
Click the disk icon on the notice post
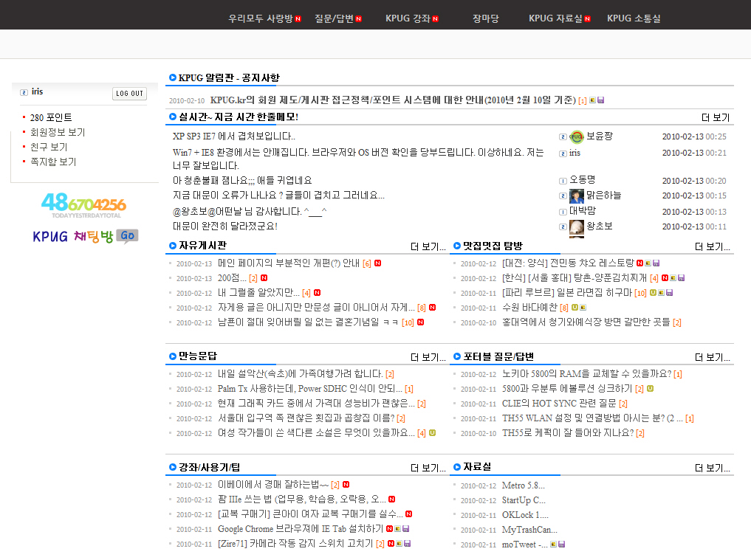[x=601, y=100]
